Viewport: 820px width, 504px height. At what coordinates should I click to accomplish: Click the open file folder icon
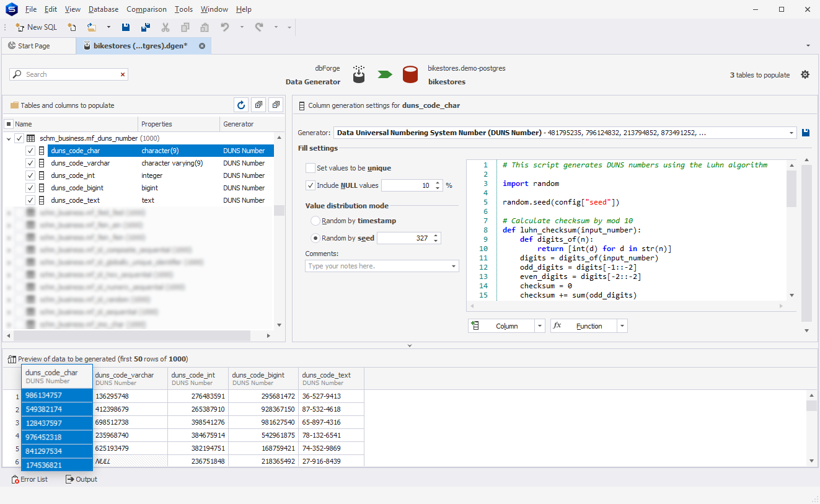pyautogui.click(x=92, y=27)
